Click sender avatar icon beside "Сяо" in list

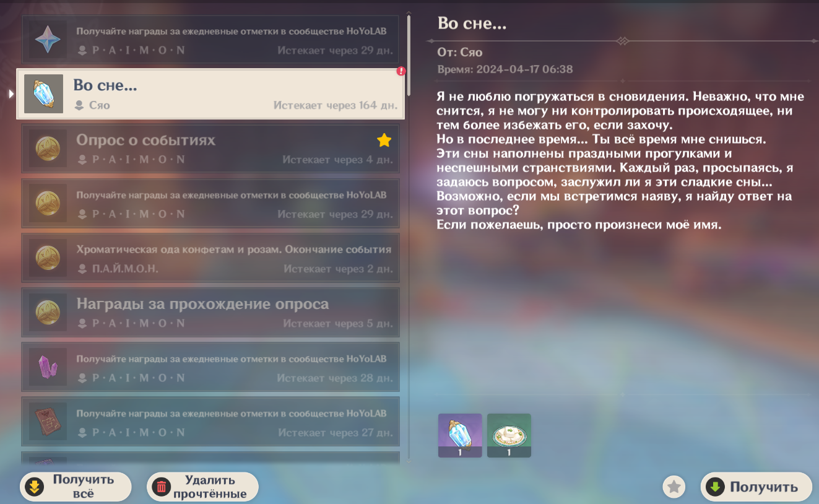click(79, 105)
